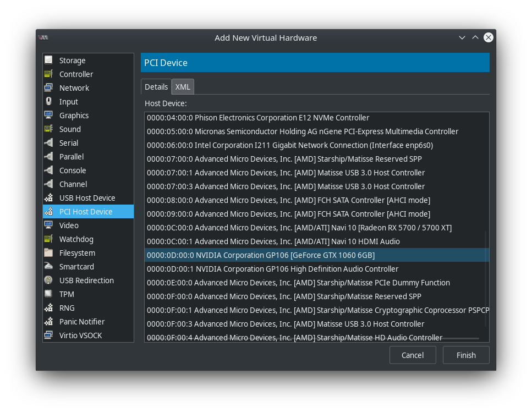Select the TPM chip icon

(48, 294)
